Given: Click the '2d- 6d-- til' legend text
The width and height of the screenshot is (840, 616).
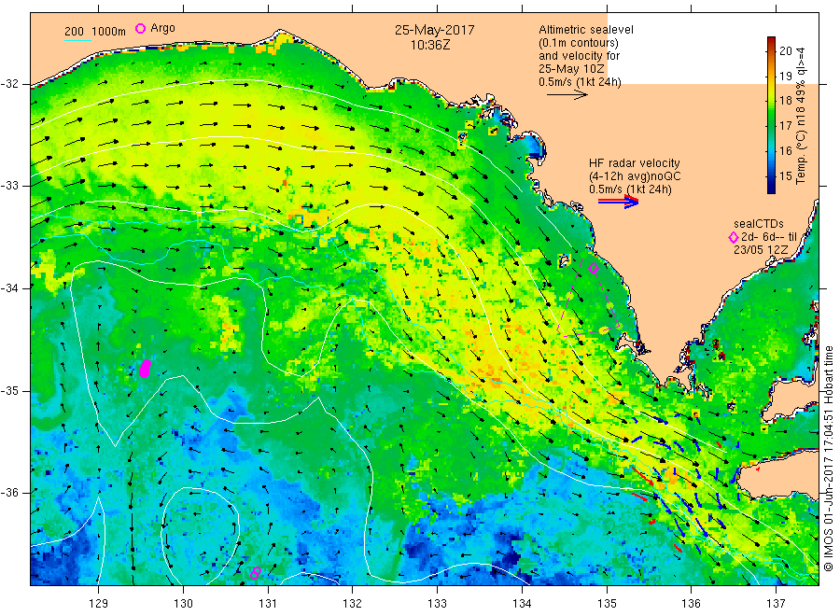Looking at the screenshot, I should pyautogui.click(x=769, y=237).
